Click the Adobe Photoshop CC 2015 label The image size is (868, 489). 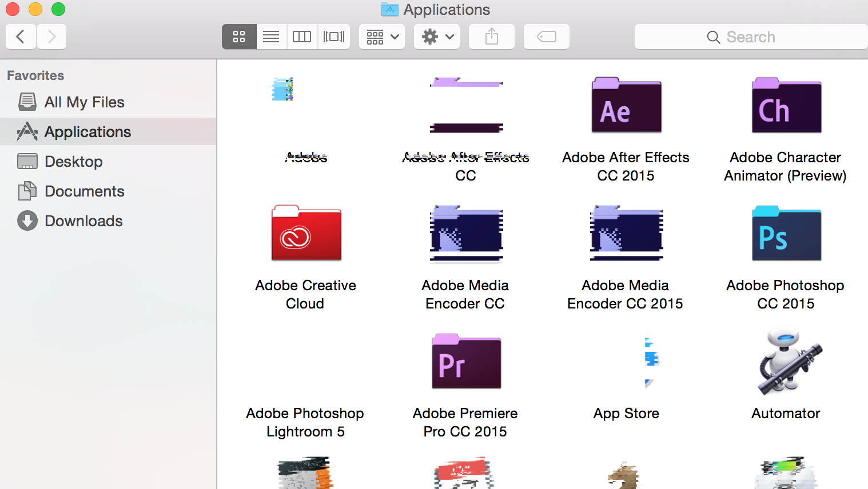786,294
